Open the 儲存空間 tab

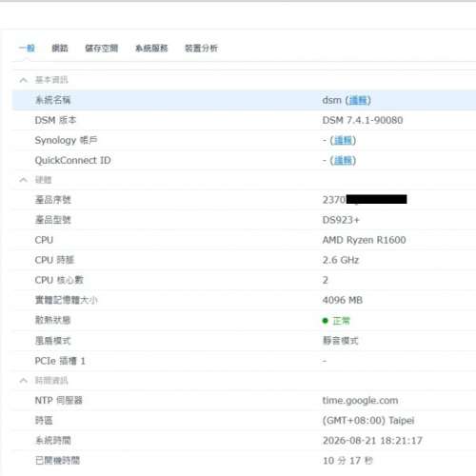[x=101, y=49]
